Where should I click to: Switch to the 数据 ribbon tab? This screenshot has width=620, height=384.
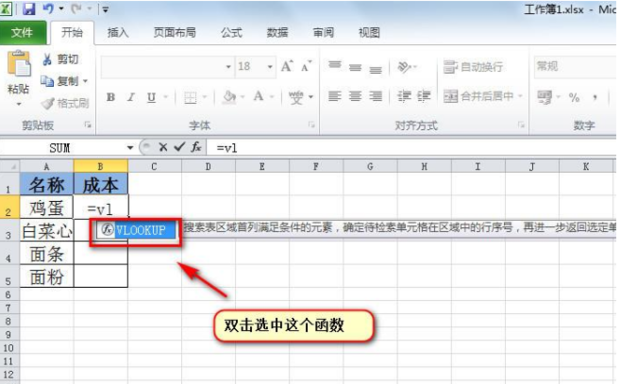277,32
